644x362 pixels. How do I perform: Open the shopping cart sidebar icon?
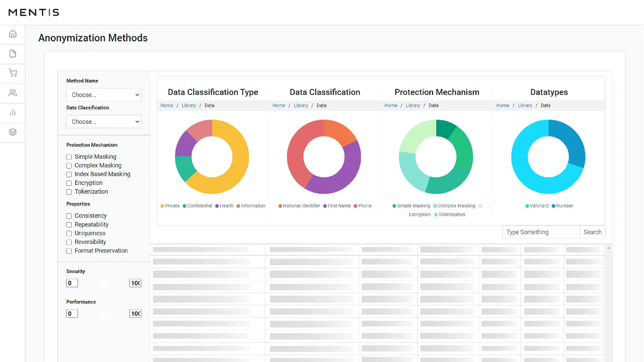pos(13,73)
